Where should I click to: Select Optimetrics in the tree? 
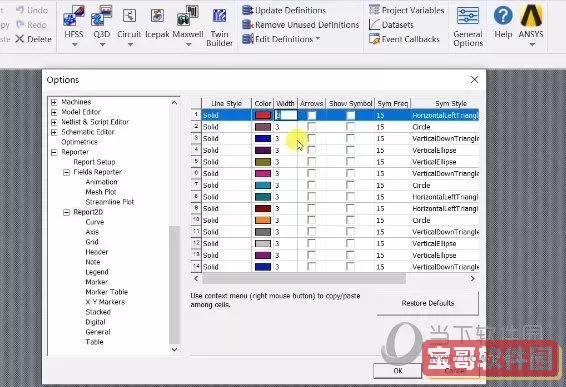79,142
